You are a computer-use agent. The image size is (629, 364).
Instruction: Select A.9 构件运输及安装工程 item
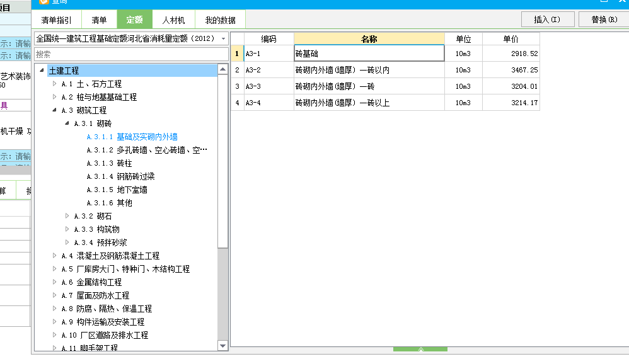click(103, 322)
